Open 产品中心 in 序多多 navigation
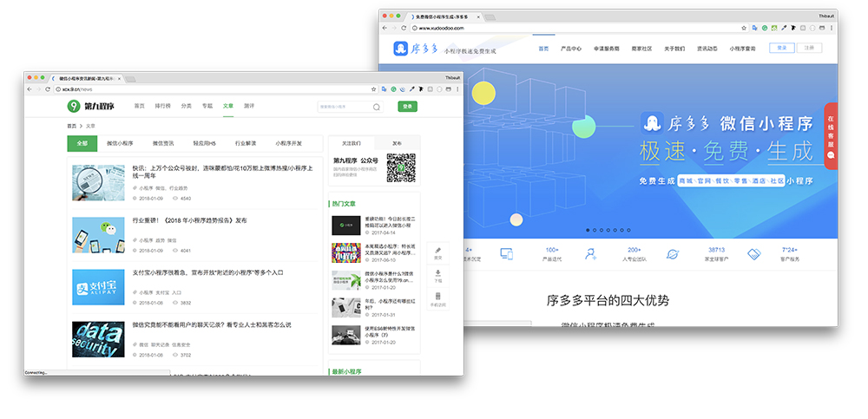 [571, 49]
